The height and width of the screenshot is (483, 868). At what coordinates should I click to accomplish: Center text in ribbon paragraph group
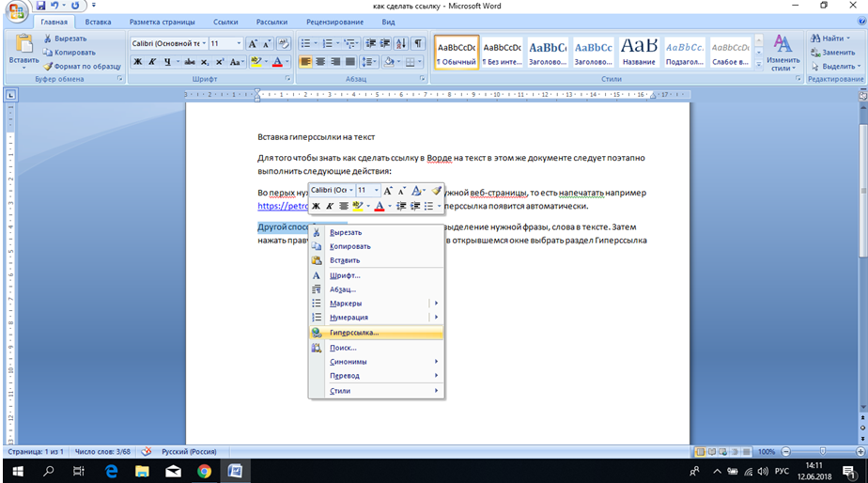pyautogui.click(x=320, y=61)
